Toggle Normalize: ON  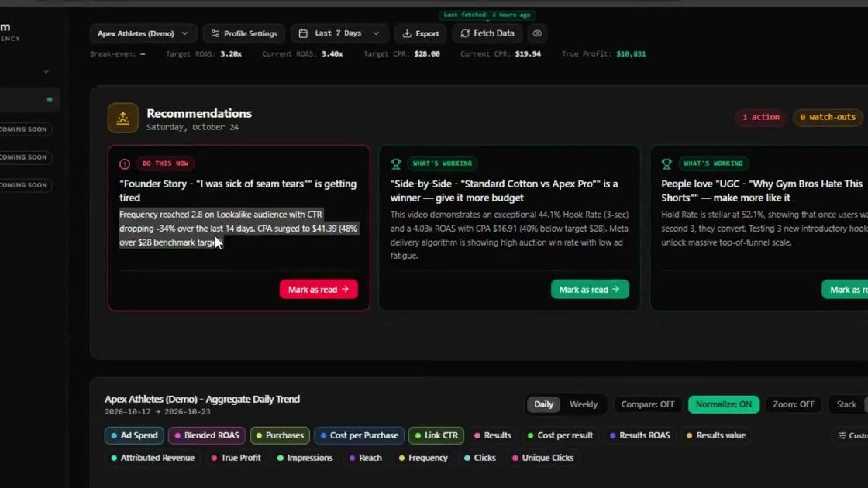(x=724, y=404)
